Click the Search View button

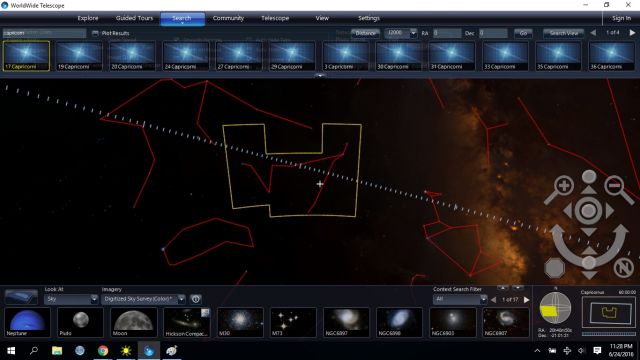[564, 33]
